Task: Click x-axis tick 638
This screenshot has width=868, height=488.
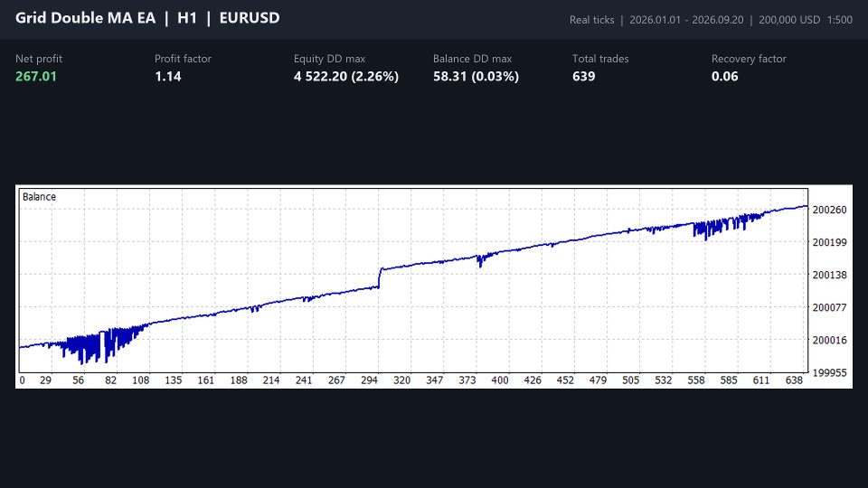Action: [794, 380]
